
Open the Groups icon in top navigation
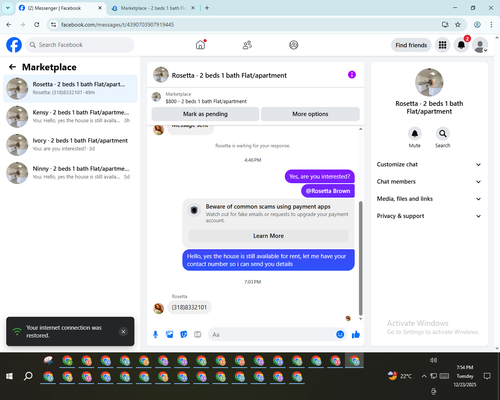(294, 45)
